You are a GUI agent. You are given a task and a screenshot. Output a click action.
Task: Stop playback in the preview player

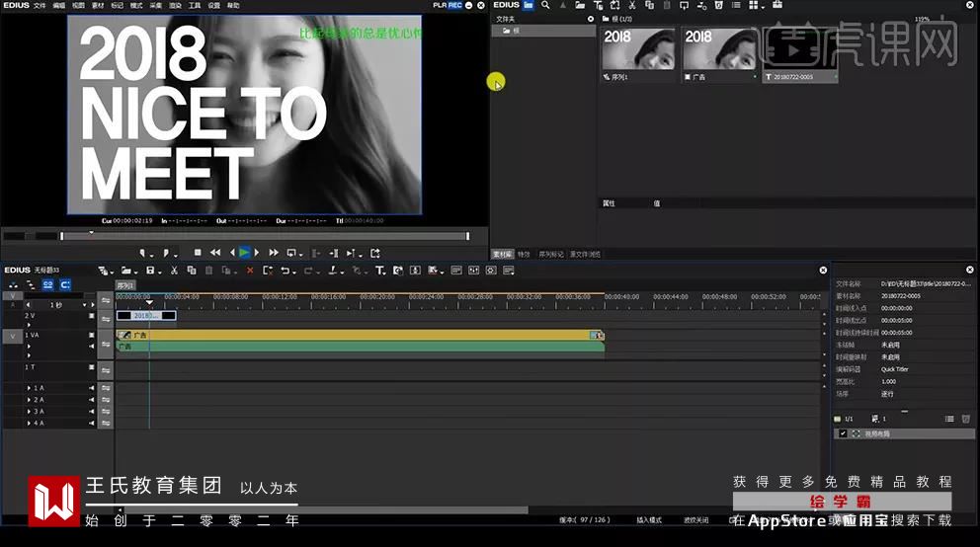pos(198,252)
